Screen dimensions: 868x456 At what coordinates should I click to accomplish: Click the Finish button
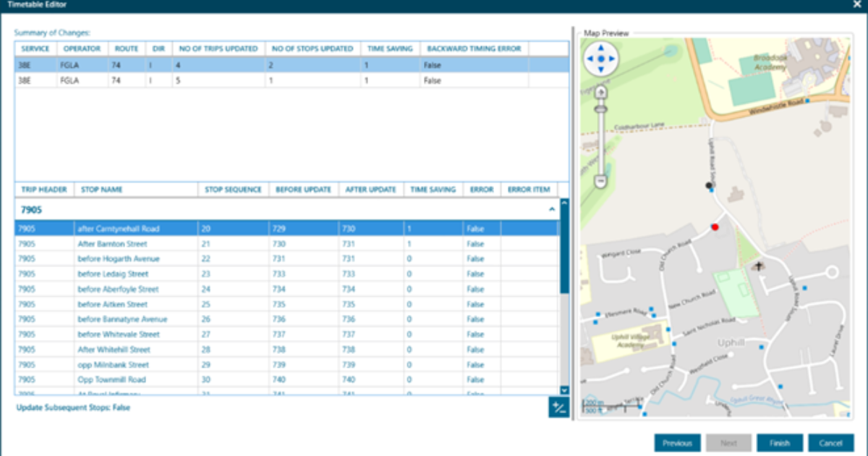tap(780, 442)
